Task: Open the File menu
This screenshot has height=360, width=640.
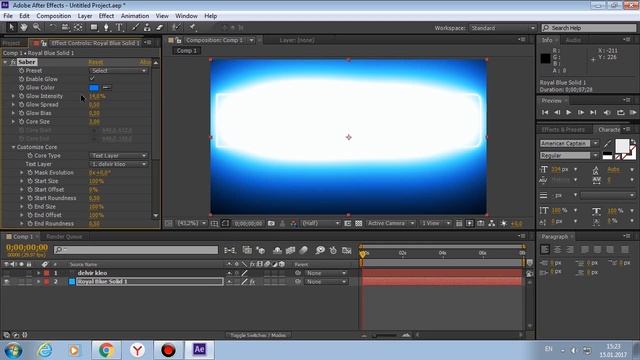Action: (8, 16)
